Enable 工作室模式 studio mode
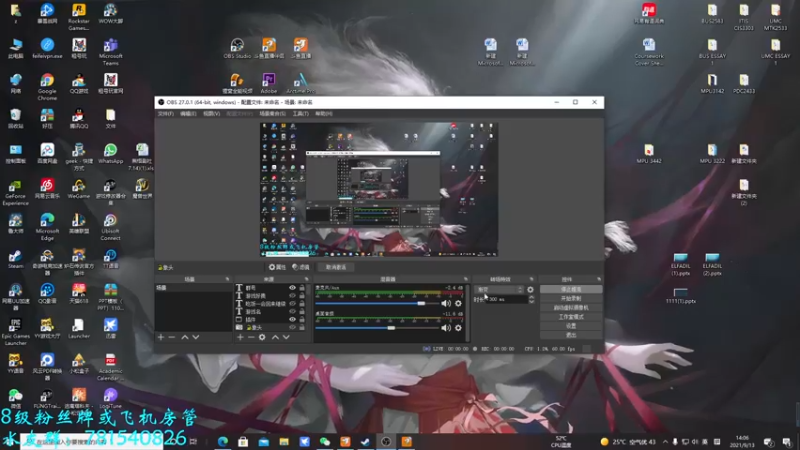Viewport: 800px width, 450px height. tap(571, 317)
